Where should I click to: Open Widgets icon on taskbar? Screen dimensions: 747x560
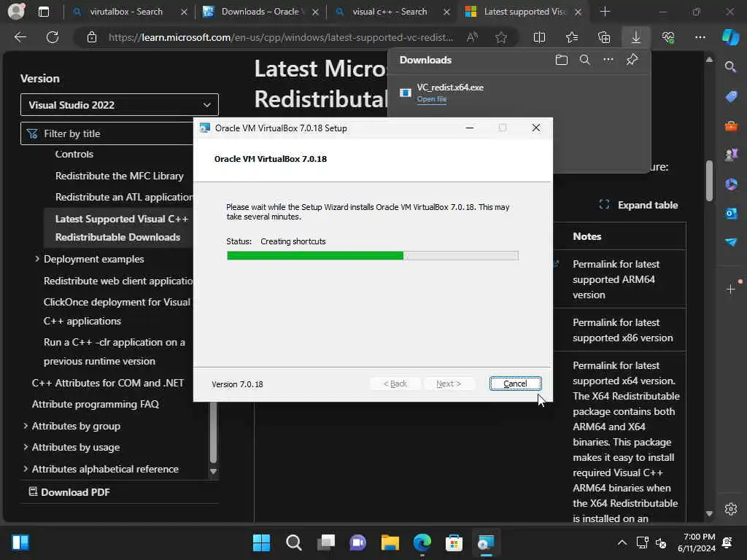(20, 542)
